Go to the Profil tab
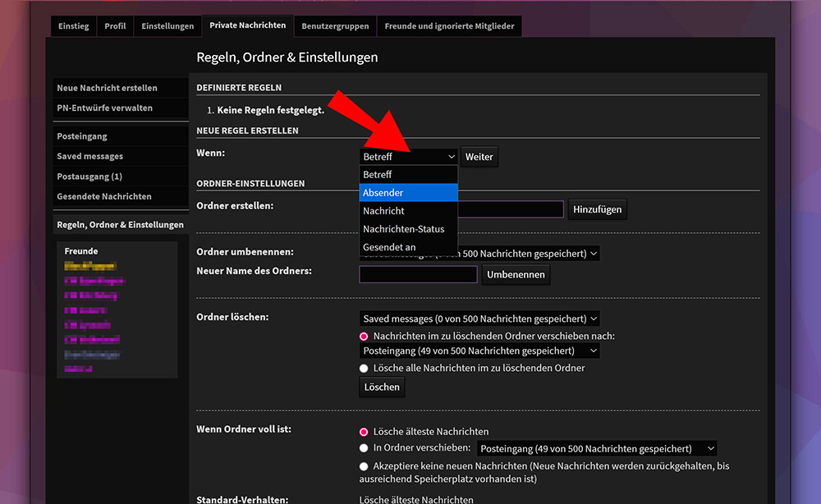This screenshot has height=504, width=821. click(116, 26)
